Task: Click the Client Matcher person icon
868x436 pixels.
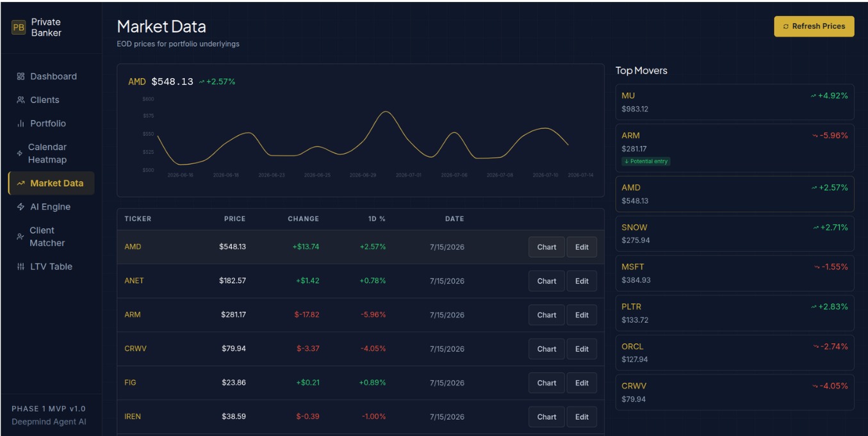Action: (20, 237)
